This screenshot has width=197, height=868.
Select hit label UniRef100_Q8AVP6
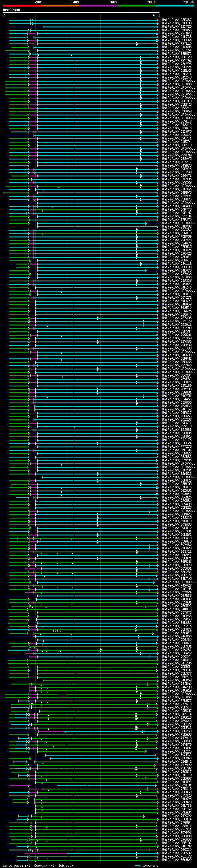tap(176, 64)
